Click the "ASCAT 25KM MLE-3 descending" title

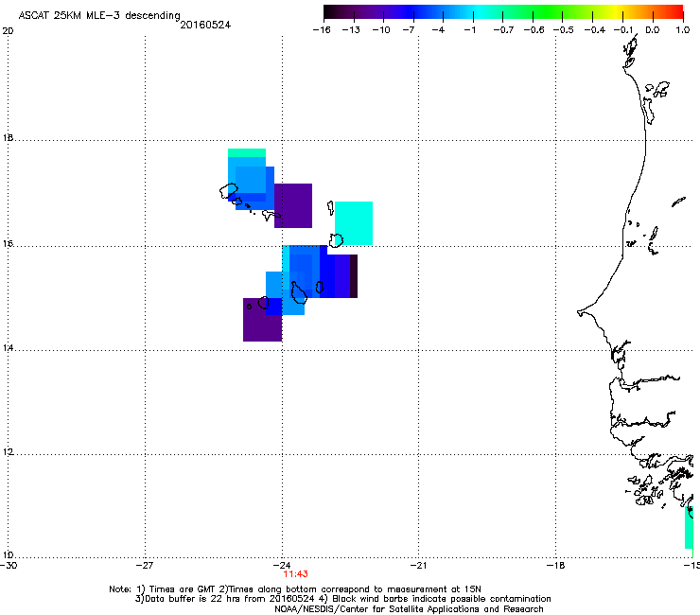(99, 16)
